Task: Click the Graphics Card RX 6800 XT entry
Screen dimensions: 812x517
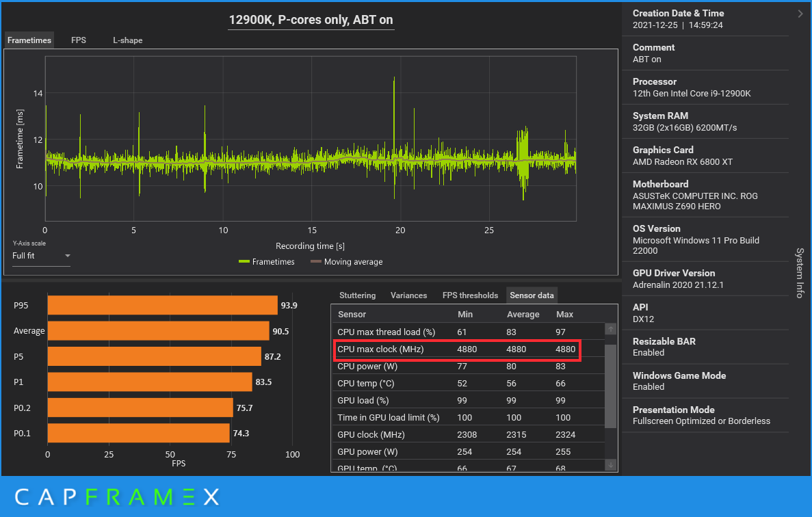Action: [705, 155]
